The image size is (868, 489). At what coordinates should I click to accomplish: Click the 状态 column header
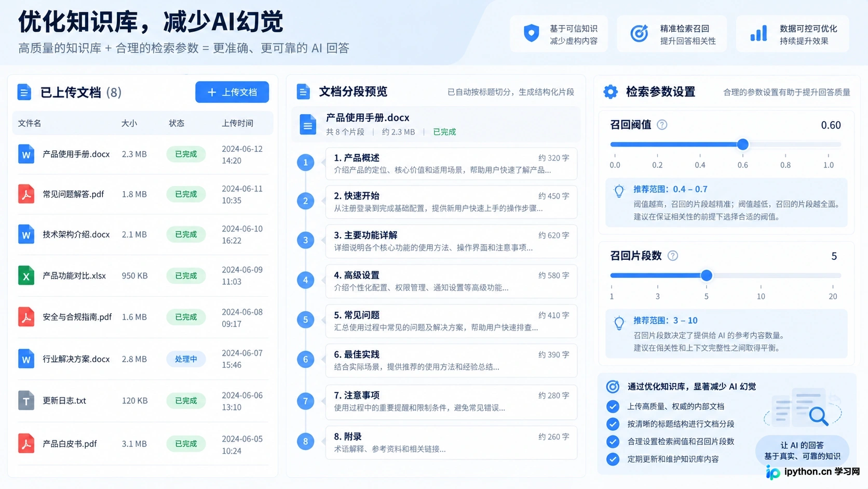[x=177, y=123]
